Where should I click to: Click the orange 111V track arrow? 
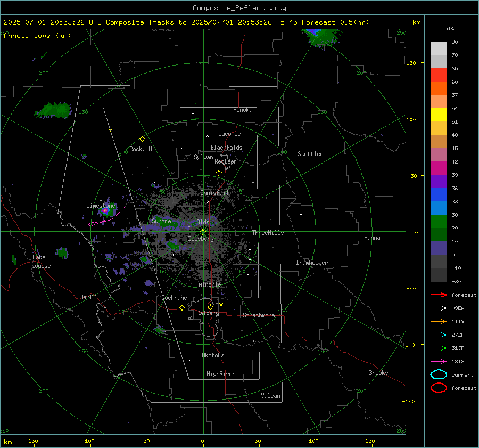(x=439, y=321)
